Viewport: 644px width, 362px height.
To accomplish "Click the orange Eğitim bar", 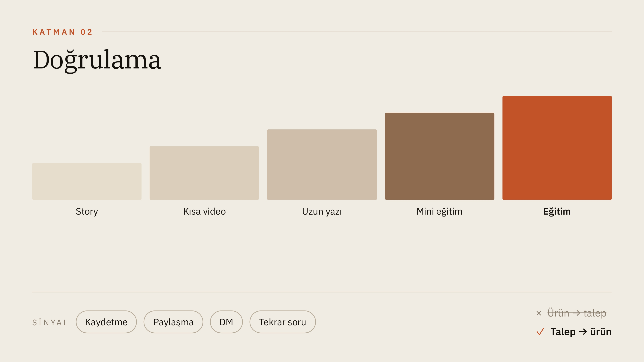I will point(557,148).
